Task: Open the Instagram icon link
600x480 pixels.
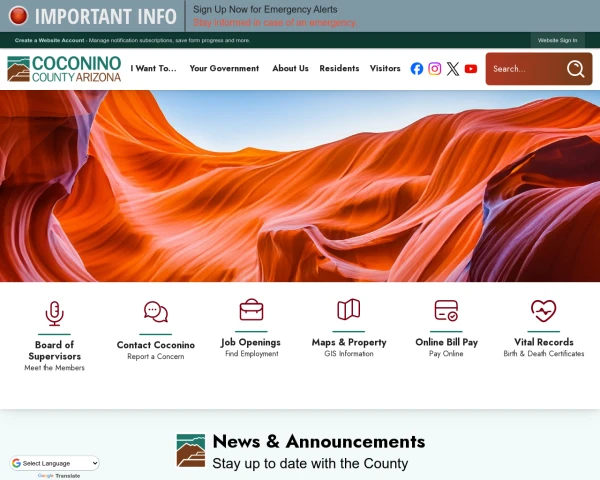Action: pos(435,69)
